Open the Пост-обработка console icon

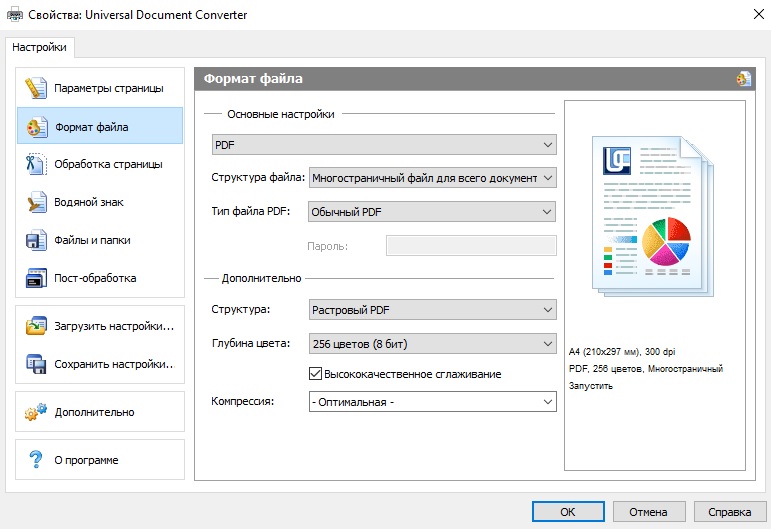(x=37, y=278)
